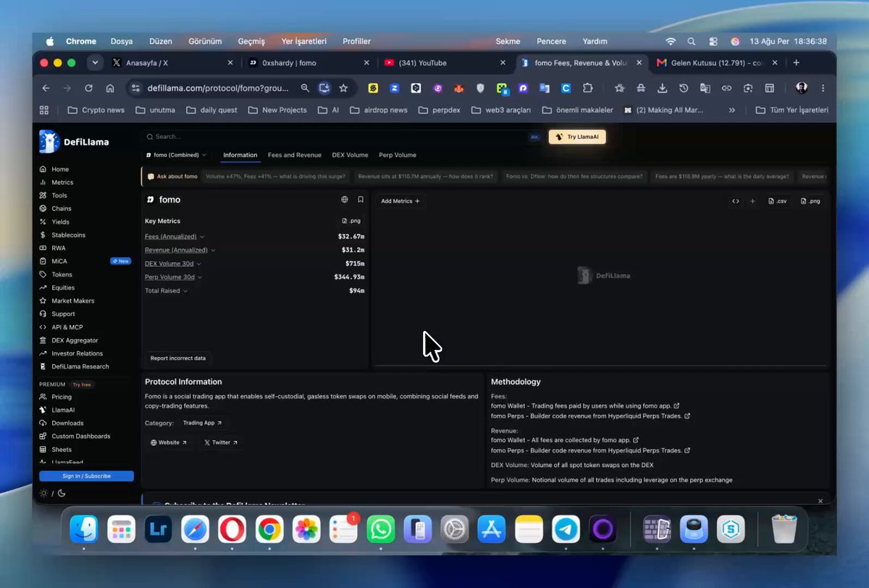Download chart data as .csv
Image resolution: width=869 pixels, height=588 pixels.
point(777,201)
